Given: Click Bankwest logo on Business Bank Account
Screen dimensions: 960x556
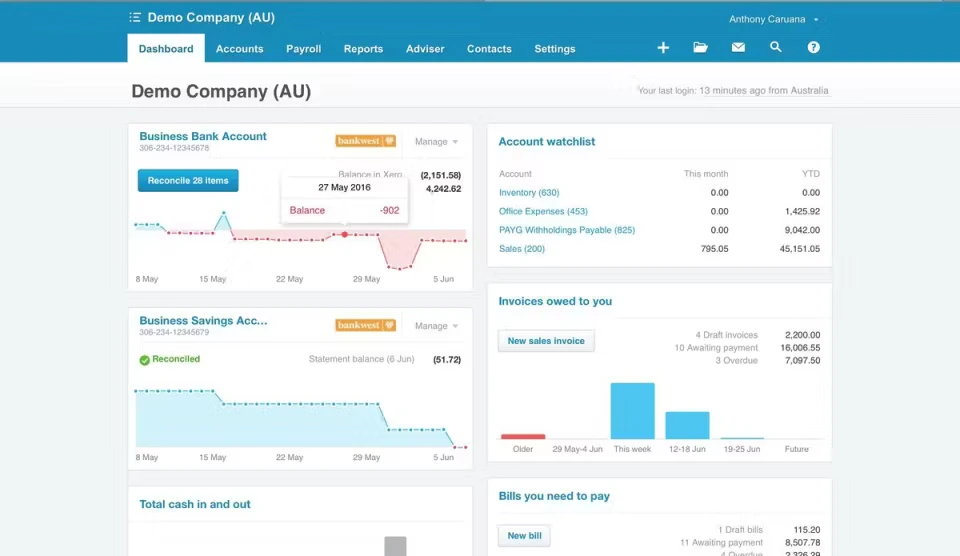Looking at the screenshot, I should pos(366,141).
